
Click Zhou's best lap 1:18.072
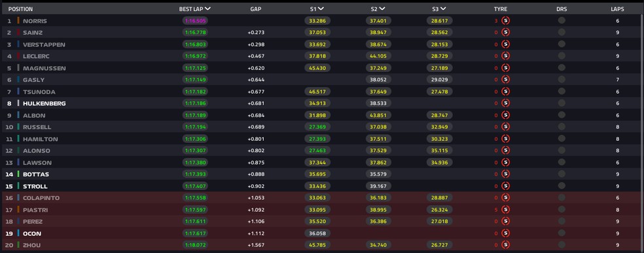195,245
